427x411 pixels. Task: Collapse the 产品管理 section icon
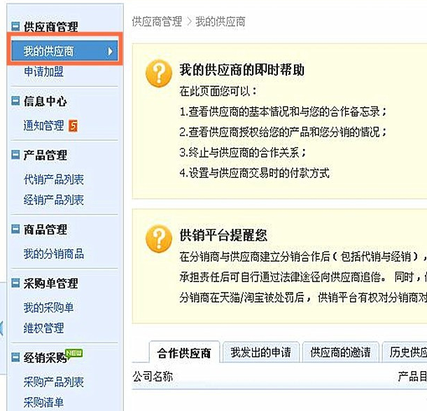(x=15, y=154)
